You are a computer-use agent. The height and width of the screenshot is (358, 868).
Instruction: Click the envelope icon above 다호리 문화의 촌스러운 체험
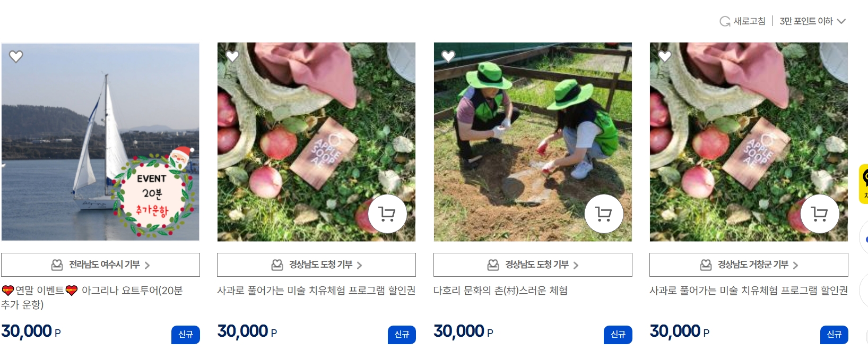493,265
